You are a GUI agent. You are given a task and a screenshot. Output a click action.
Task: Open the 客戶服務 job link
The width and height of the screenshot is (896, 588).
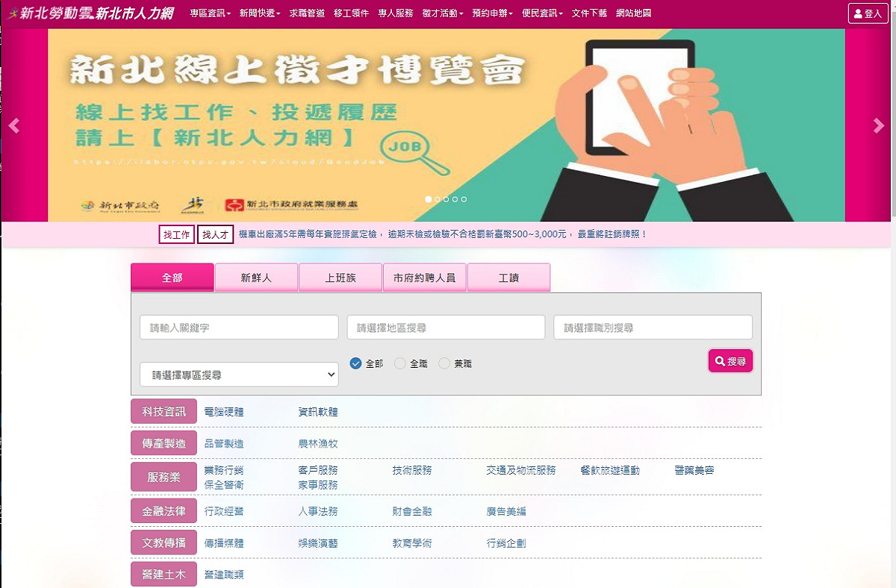(x=318, y=471)
